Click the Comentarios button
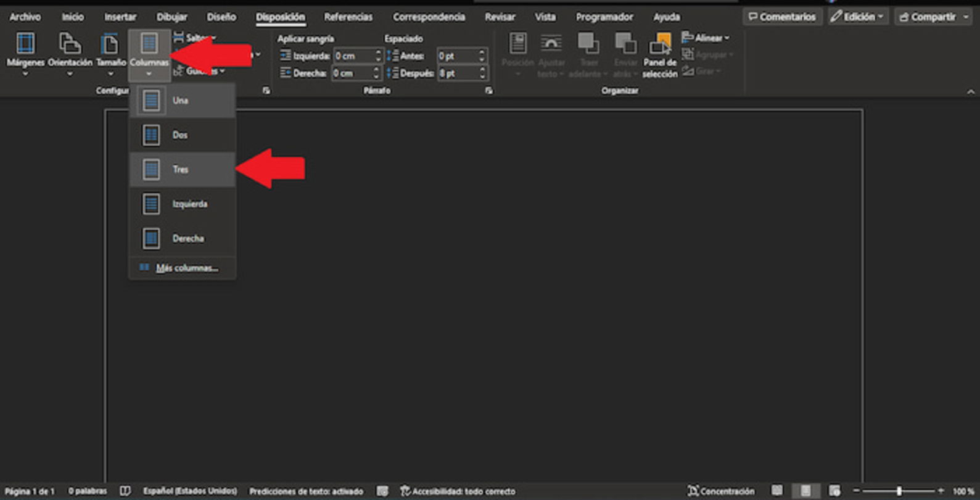Screen dimensions: 980x500 [x=782, y=17]
